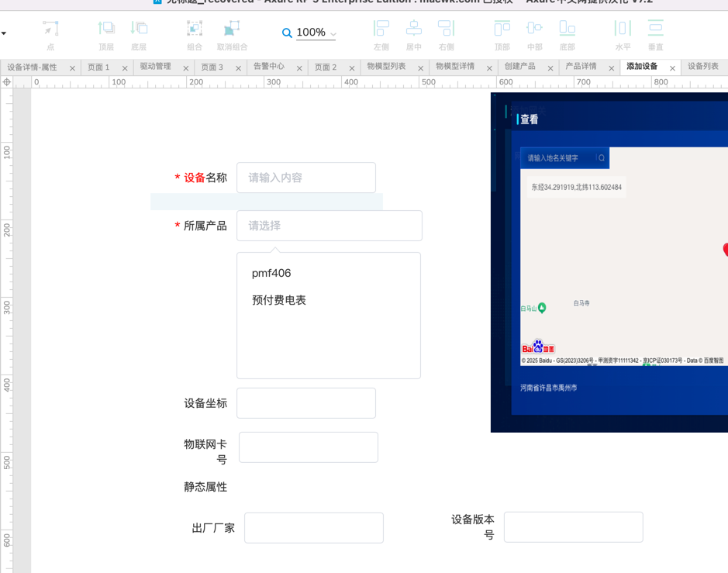Click Align Center (居中) icon

tap(414, 29)
